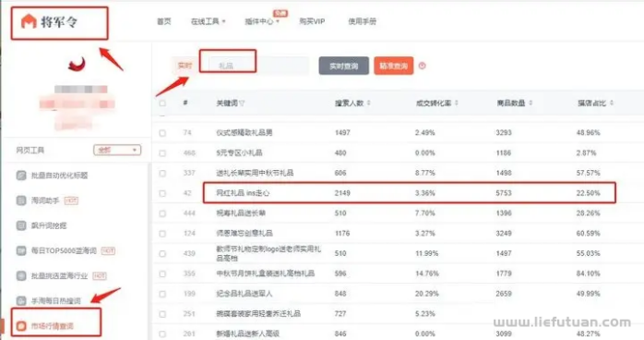
Task: Open 使用手册 in top navigation
Action: 363,21
